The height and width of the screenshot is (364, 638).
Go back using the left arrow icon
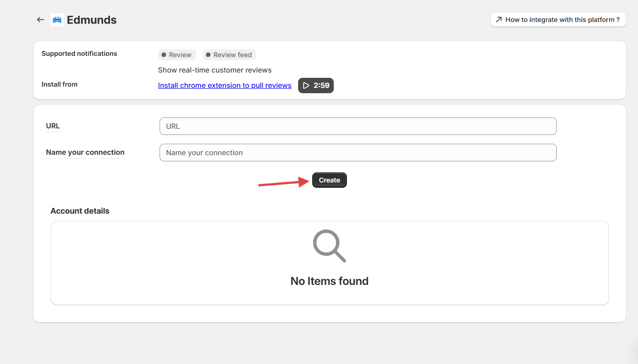(40, 20)
